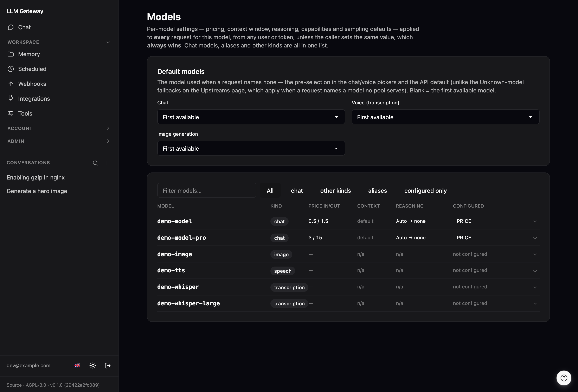
Task: Click the 0.5 / 1.5 price value
Action: point(318,221)
